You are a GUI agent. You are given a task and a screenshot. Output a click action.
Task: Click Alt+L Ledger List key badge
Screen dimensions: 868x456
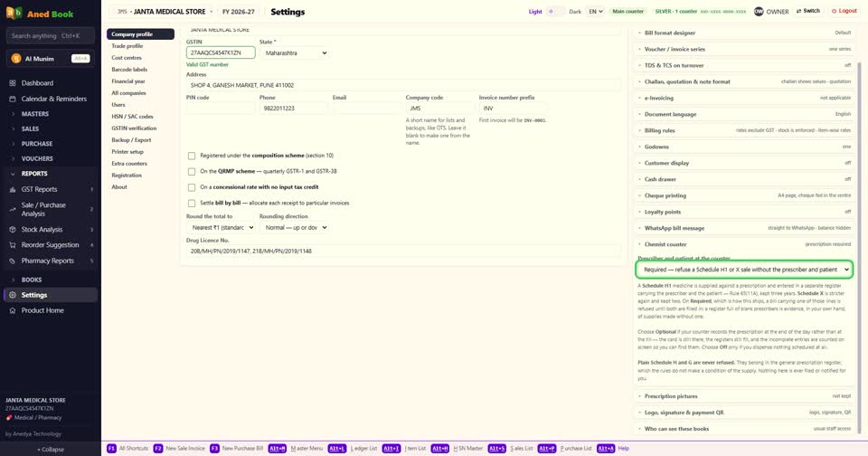[x=336, y=448]
